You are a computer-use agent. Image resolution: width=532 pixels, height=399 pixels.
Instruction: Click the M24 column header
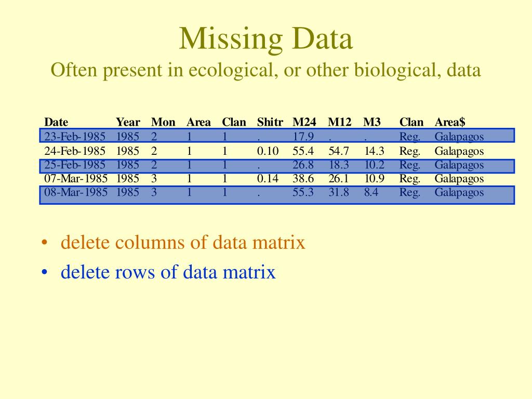coord(304,122)
